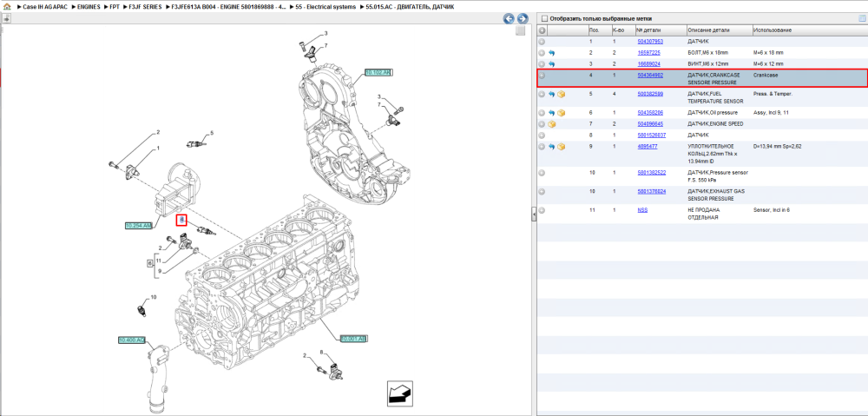The height and width of the screenshot is (416, 868).
Task: Open part number link 5801376824
Action: [652, 192]
